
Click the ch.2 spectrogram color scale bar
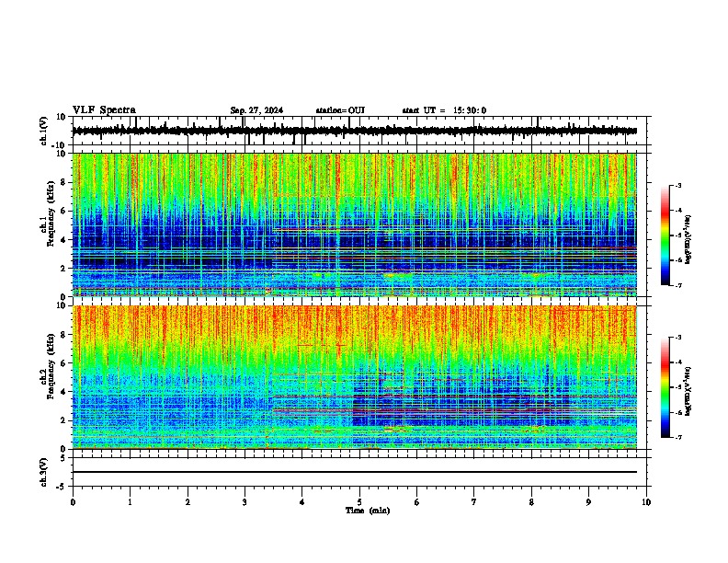click(665, 387)
